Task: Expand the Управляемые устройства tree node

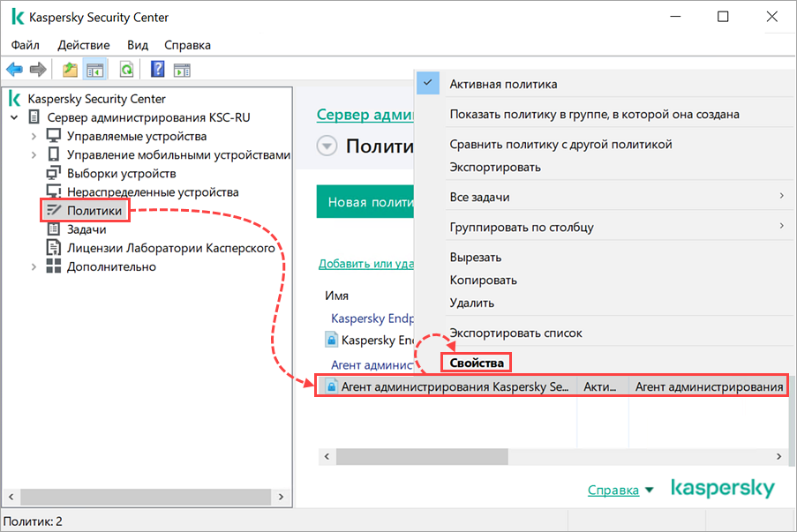Action: 34,136
